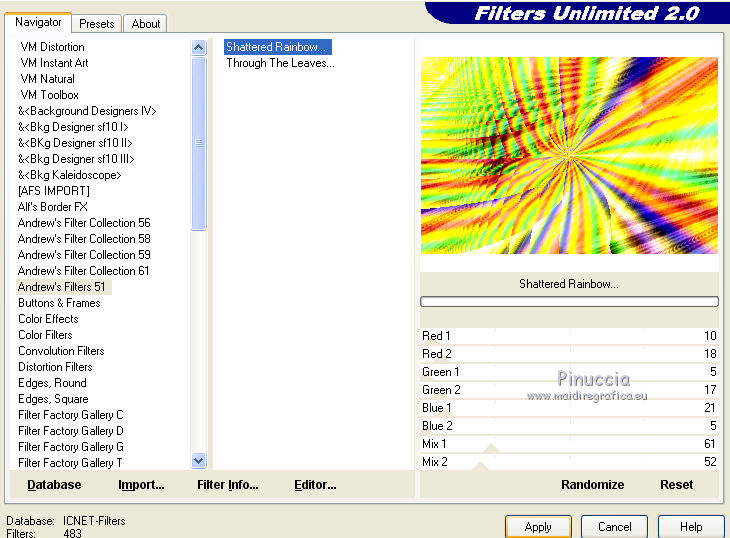Select Distortion Filters category
The width and height of the screenshot is (730, 538).
click(x=55, y=367)
